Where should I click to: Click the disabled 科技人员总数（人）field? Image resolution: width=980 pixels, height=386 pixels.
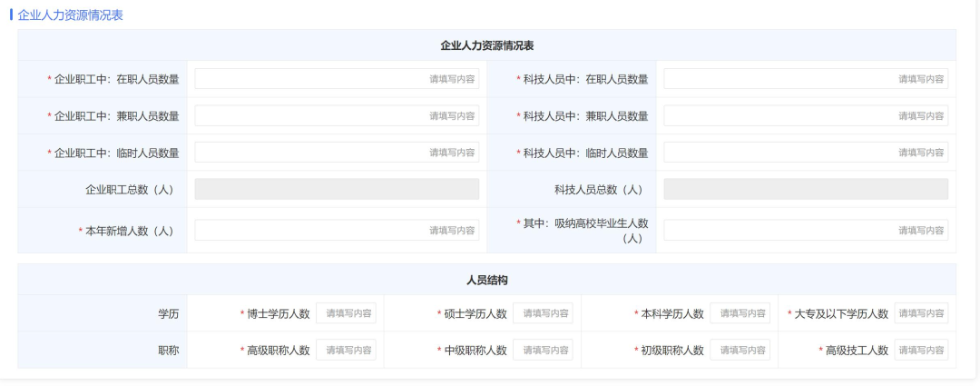806,189
